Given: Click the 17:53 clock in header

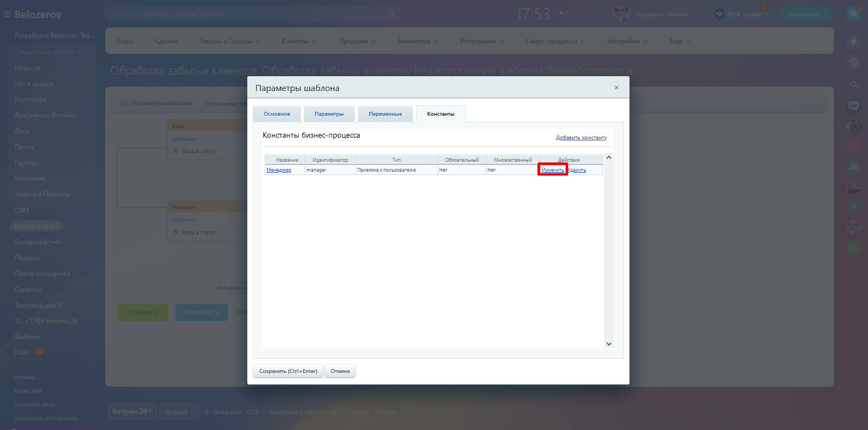Looking at the screenshot, I should pyautogui.click(x=533, y=14).
